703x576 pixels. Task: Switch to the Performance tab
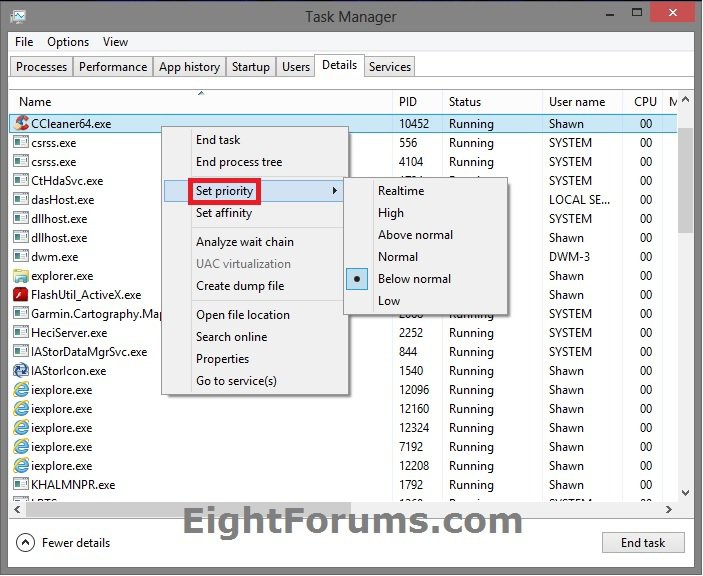(x=113, y=67)
